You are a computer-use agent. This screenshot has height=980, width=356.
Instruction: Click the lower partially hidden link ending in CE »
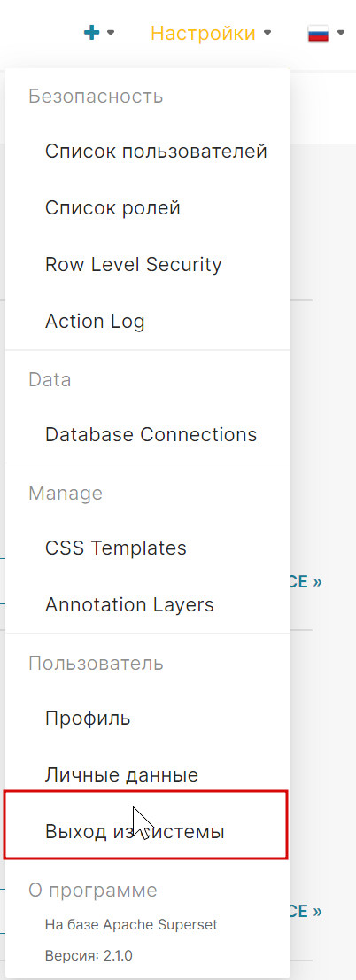coord(306,911)
